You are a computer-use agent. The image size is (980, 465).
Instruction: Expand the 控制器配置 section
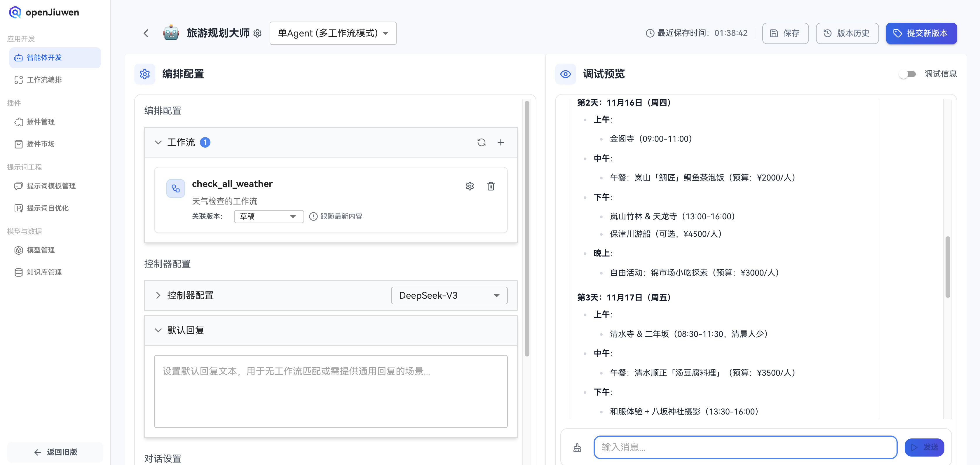tap(158, 296)
